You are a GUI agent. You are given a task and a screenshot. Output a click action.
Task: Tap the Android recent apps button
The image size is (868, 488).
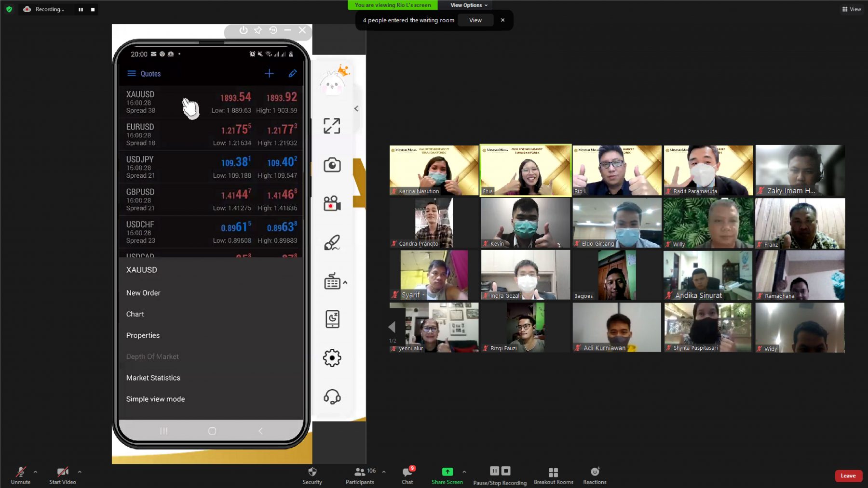coord(164,431)
